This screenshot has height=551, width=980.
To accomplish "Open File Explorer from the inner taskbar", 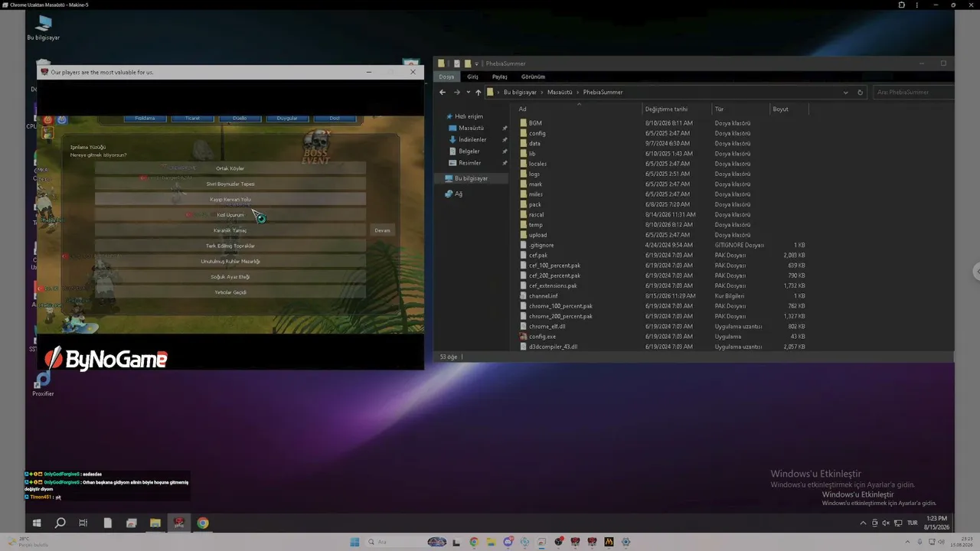I will pyautogui.click(x=155, y=523).
